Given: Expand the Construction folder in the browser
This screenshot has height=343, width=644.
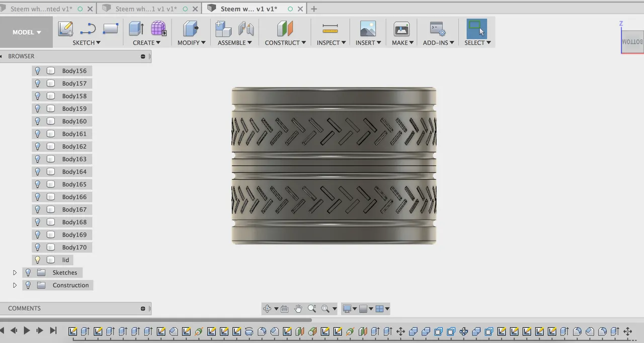Looking at the screenshot, I should (x=15, y=285).
